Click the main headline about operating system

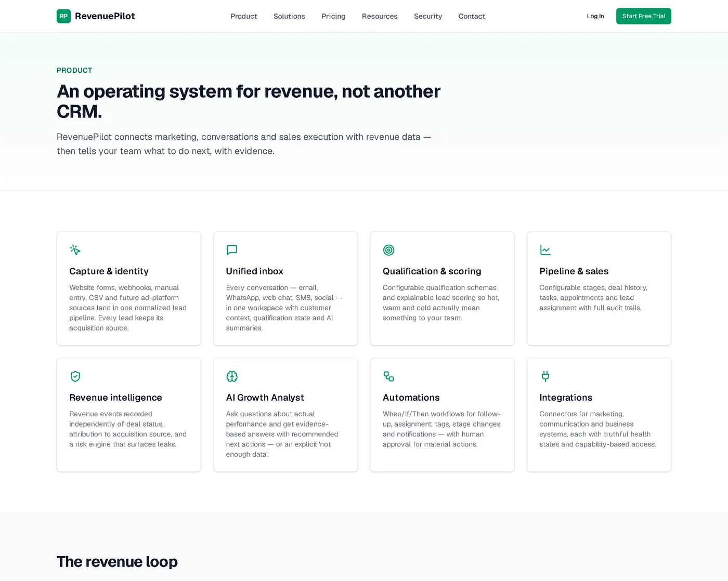[249, 101]
